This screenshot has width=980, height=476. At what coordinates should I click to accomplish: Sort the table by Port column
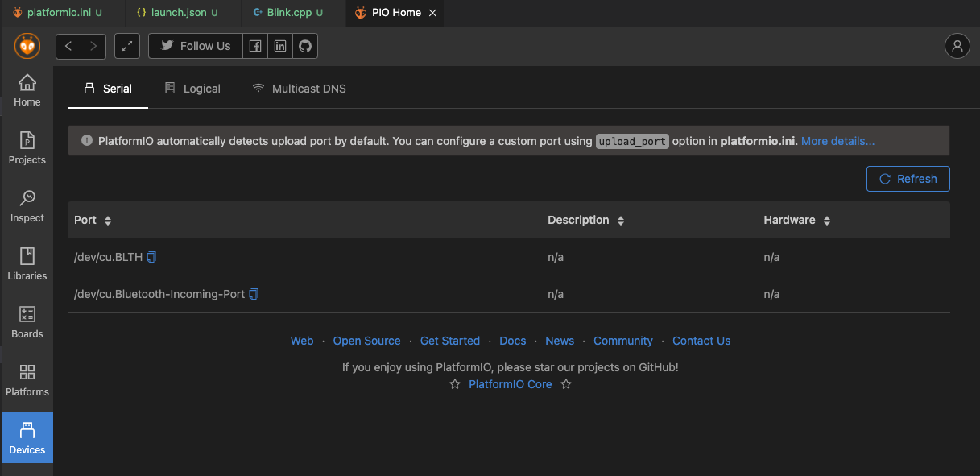[x=93, y=220]
